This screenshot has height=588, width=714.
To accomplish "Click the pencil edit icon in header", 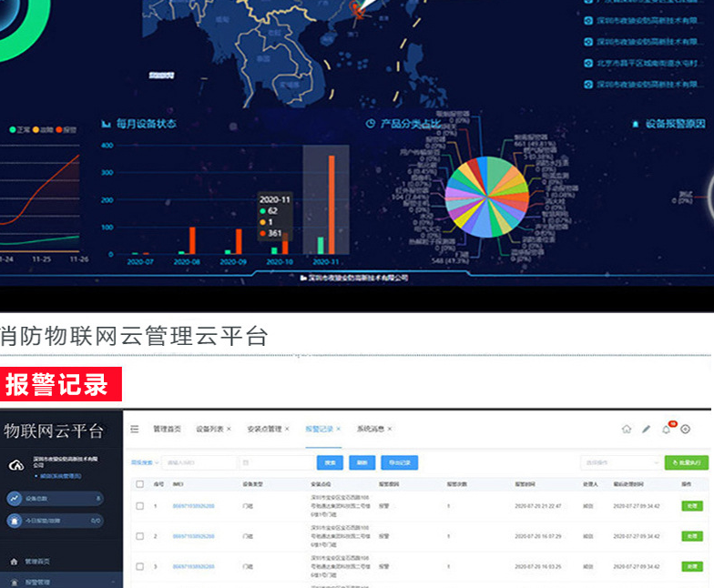I will [x=647, y=429].
